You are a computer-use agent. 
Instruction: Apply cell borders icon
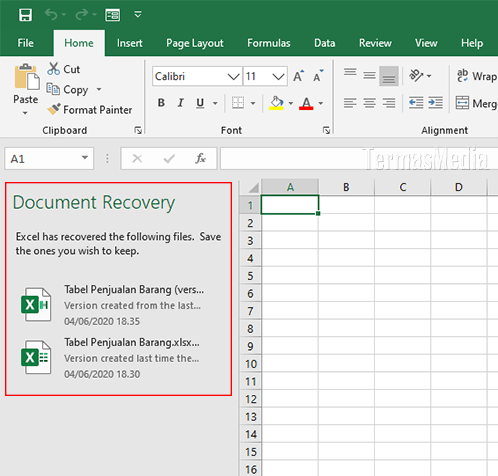tap(238, 103)
